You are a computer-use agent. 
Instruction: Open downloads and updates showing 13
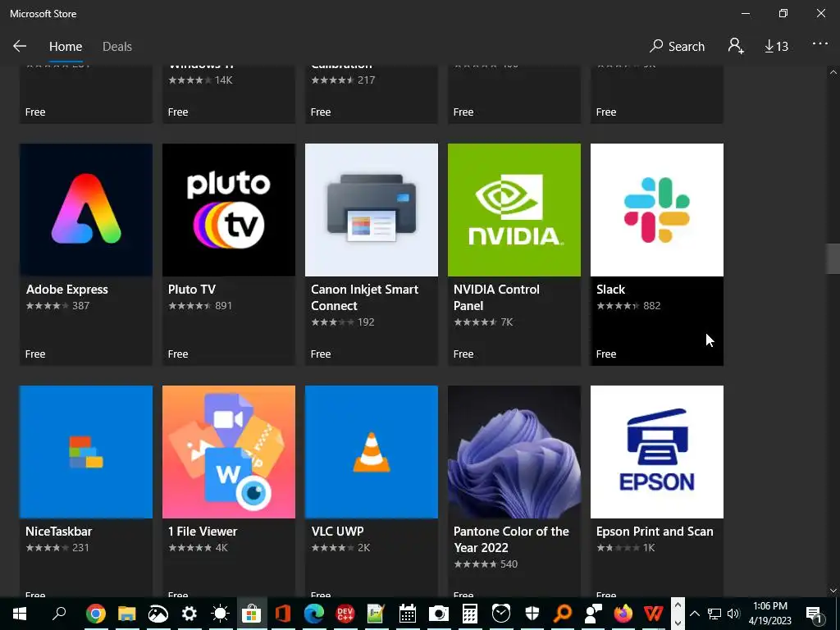776,47
